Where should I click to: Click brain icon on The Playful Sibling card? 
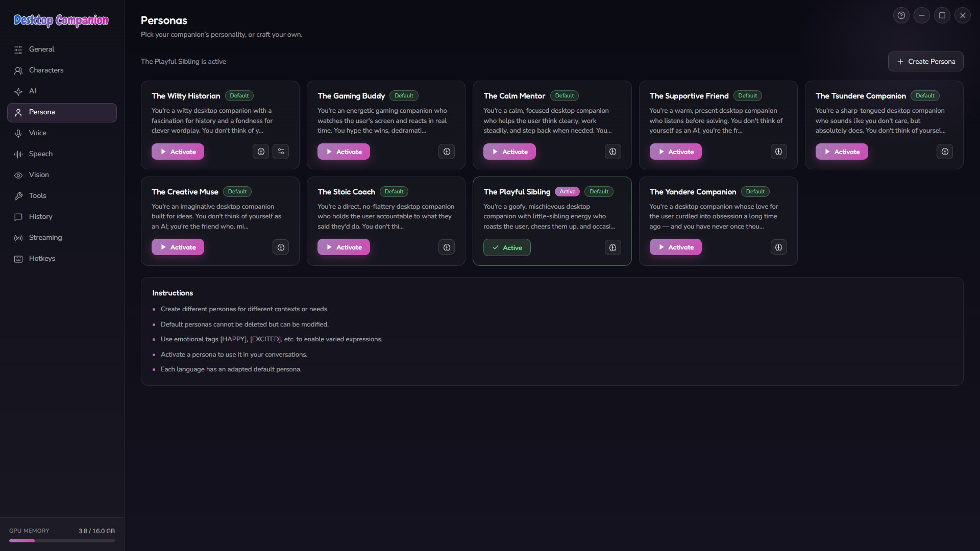[612, 248]
